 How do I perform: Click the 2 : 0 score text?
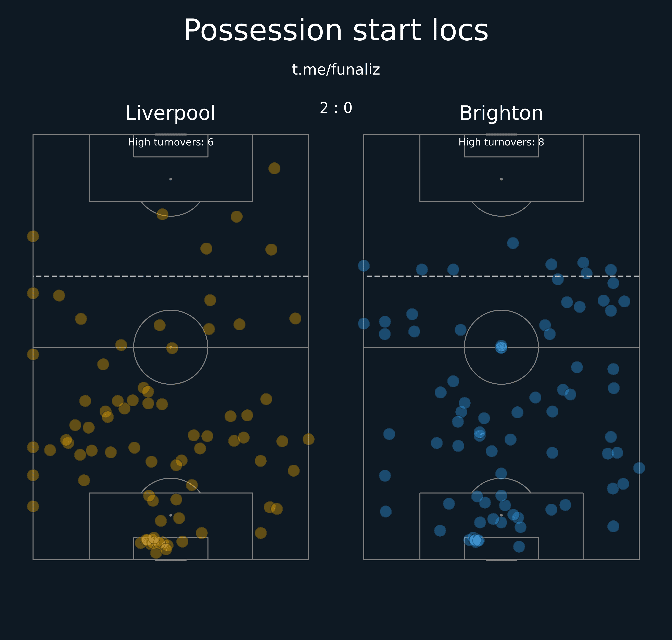click(x=336, y=108)
